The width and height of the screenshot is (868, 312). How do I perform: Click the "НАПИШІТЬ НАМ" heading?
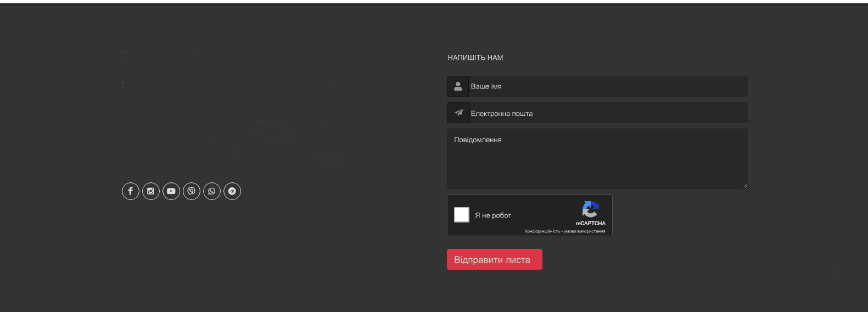475,58
